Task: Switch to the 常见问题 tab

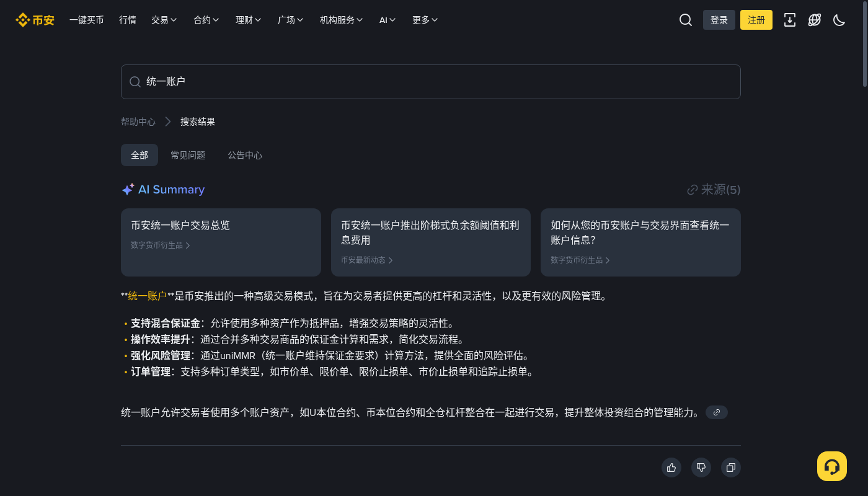Action: 188,155
